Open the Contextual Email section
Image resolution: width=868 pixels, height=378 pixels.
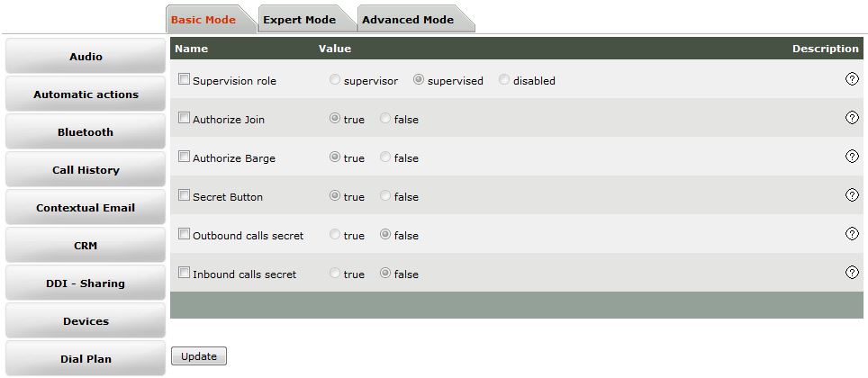pos(86,208)
